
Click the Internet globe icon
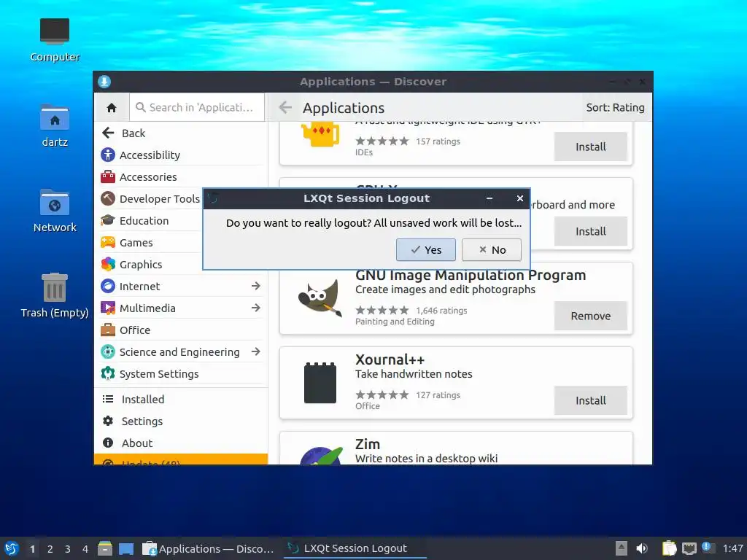tap(108, 286)
